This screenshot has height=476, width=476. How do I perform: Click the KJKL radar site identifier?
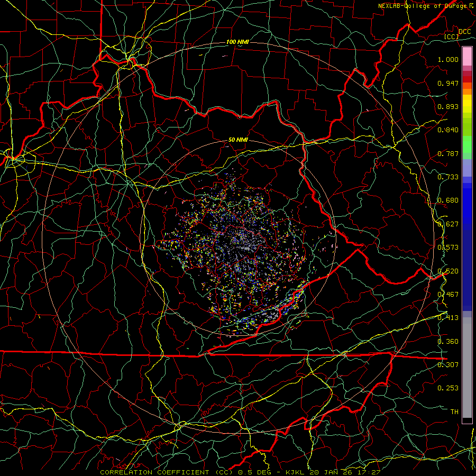295,472
